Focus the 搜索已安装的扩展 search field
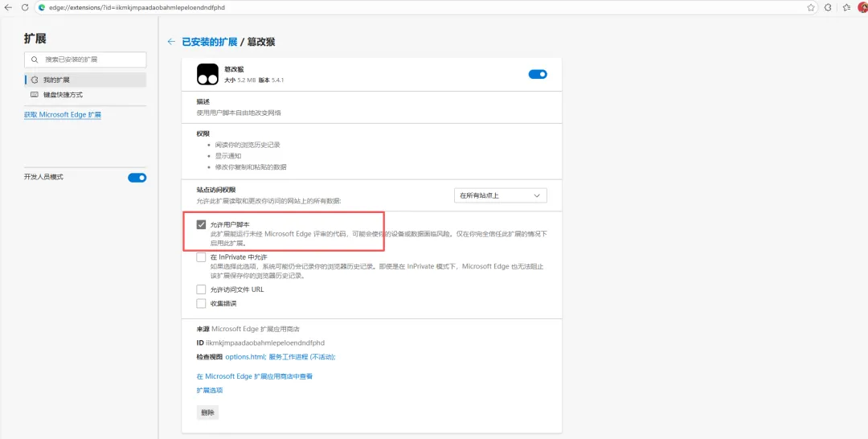 point(85,59)
